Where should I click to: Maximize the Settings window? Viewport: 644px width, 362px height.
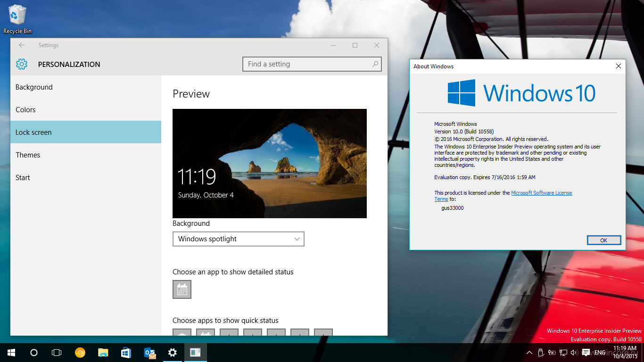click(x=355, y=45)
